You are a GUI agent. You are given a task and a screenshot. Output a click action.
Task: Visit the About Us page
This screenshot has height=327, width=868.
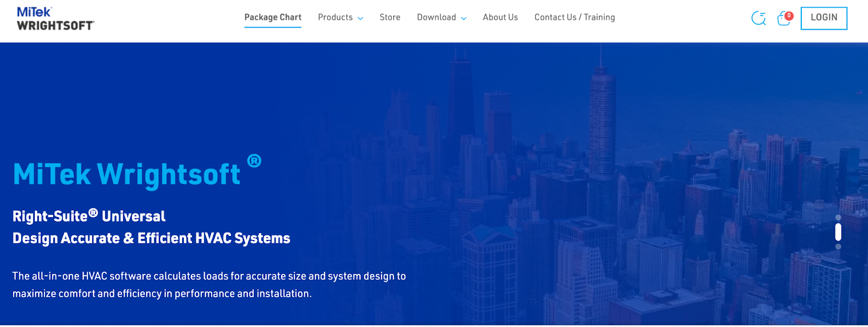pyautogui.click(x=500, y=17)
